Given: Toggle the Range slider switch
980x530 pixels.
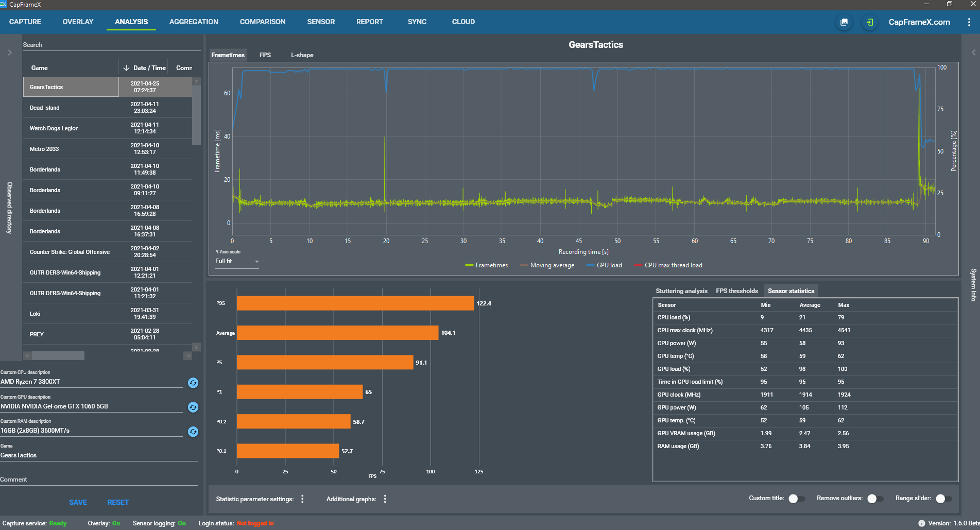Looking at the screenshot, I should [x=943, y=499].
